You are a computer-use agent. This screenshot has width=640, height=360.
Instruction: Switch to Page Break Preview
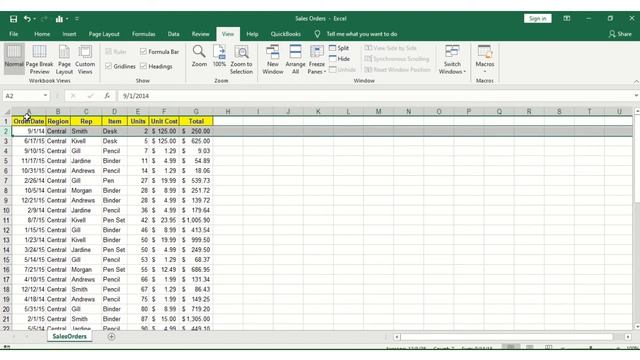tap(39, 59)
